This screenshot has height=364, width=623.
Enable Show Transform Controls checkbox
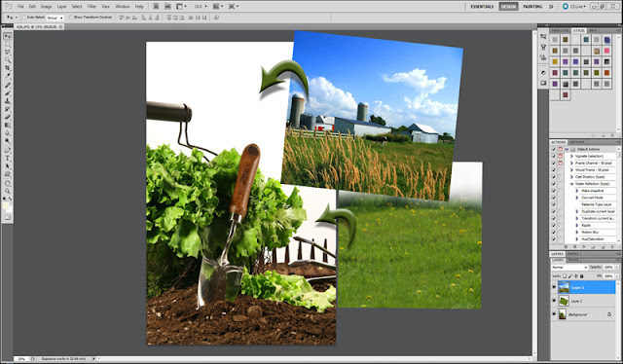coord(71,18)
